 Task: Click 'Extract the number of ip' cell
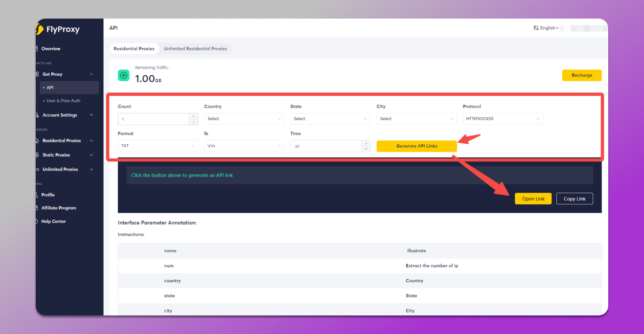432,266
